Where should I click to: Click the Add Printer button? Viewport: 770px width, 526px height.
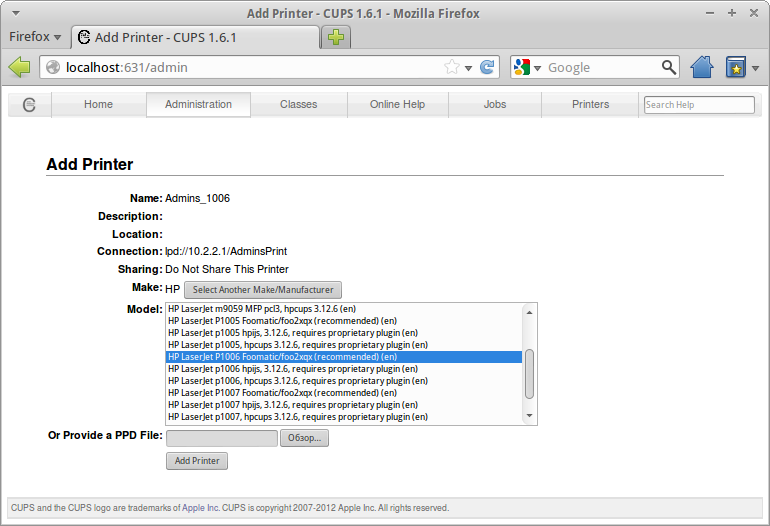197,461
